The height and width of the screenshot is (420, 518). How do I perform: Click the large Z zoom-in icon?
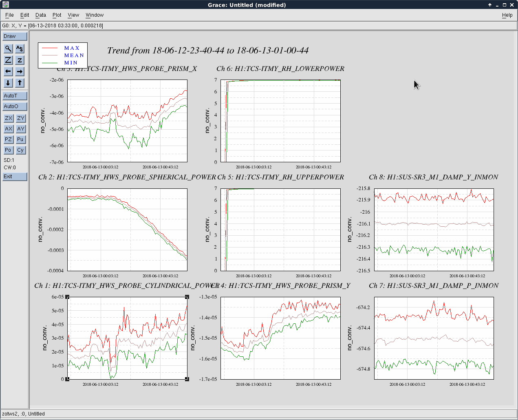(x=8, y=60)
